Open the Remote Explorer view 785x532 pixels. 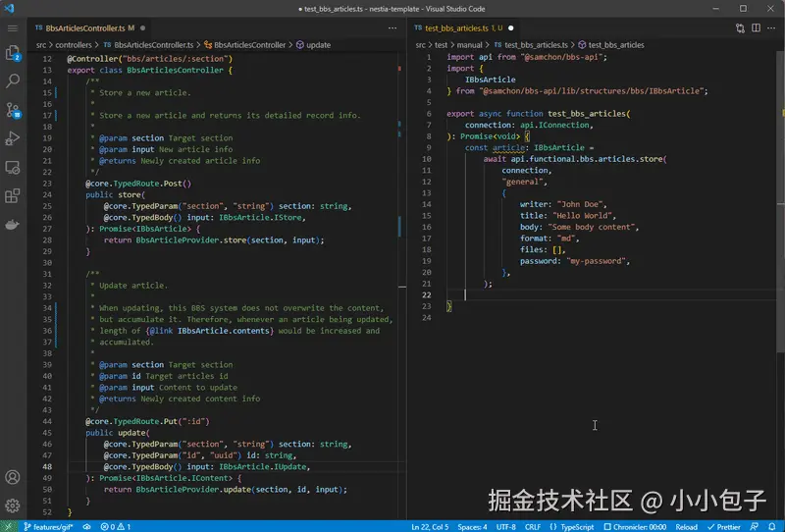pyautogui.click(x=13, y=168)
